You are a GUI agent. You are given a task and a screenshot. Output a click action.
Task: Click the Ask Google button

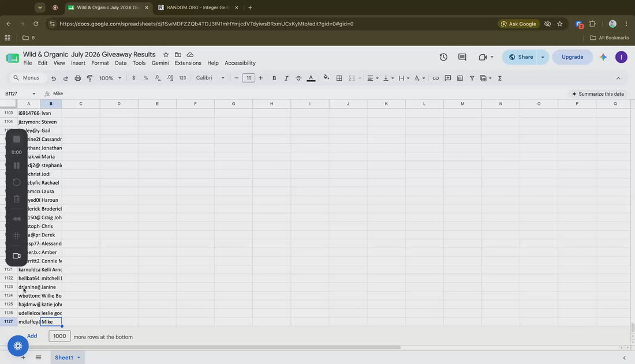pyautogui.click(x=518, y=24)
